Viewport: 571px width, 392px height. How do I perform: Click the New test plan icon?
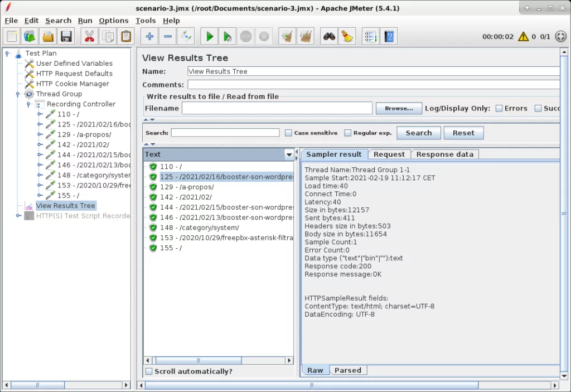(12, 36)
